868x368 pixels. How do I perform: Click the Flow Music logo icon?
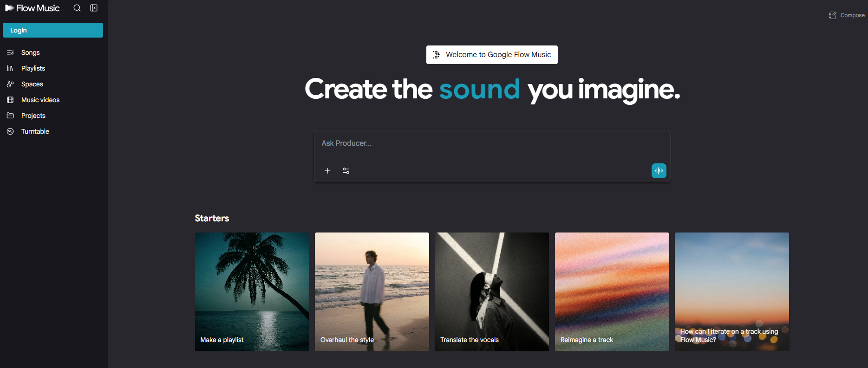pyautogui.click(x=9, y=8)
